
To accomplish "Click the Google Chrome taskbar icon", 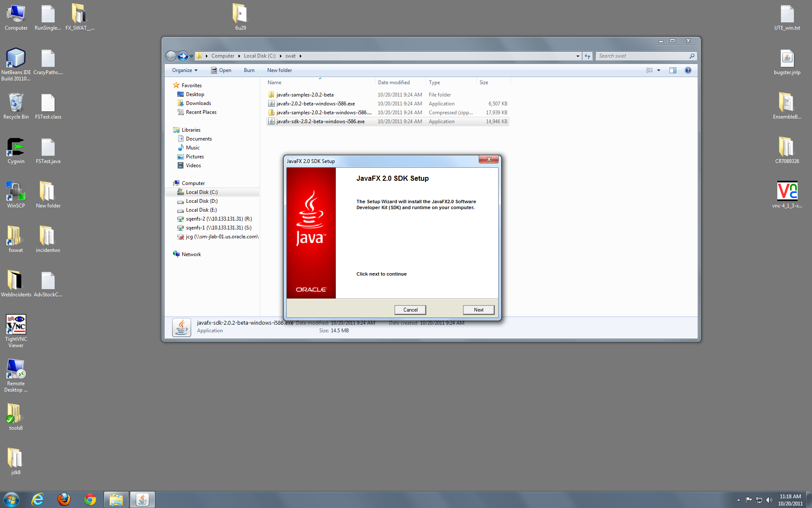I will tap(90, 500).
